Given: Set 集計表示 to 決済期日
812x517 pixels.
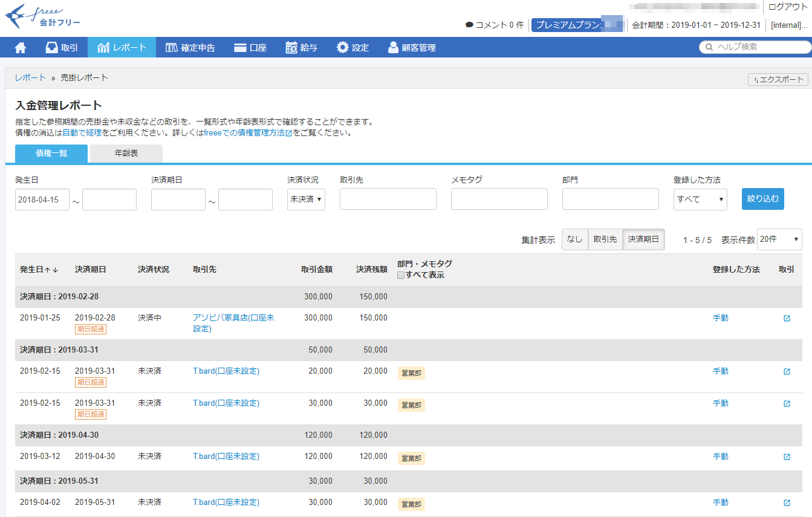Looking at the screenshot, I should tap(644, 239).
